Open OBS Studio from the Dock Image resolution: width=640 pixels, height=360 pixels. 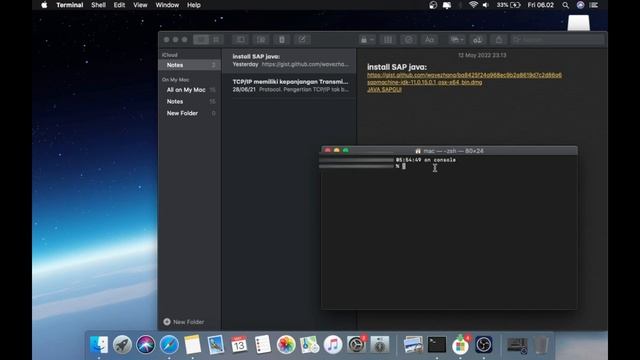pyautogui.click(x=484, y=345)
